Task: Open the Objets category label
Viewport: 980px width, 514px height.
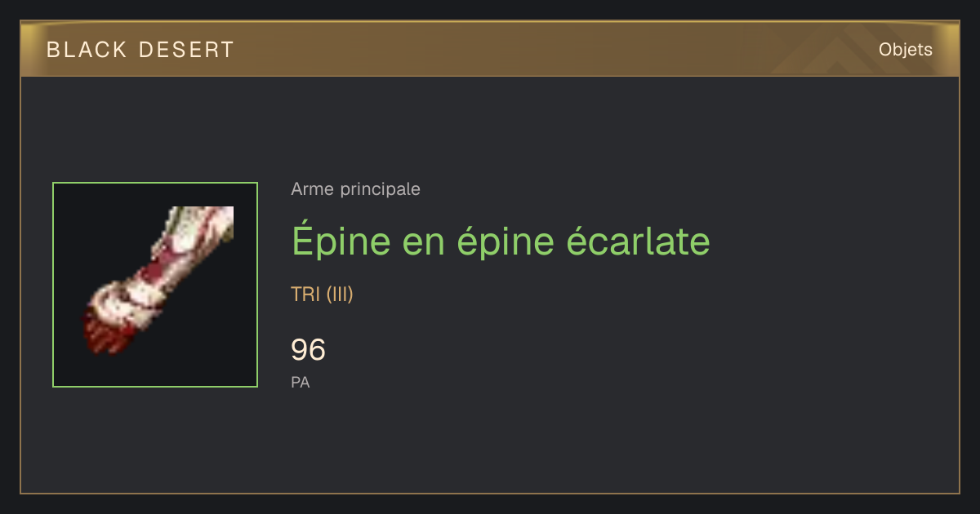Action: [905, 50]
